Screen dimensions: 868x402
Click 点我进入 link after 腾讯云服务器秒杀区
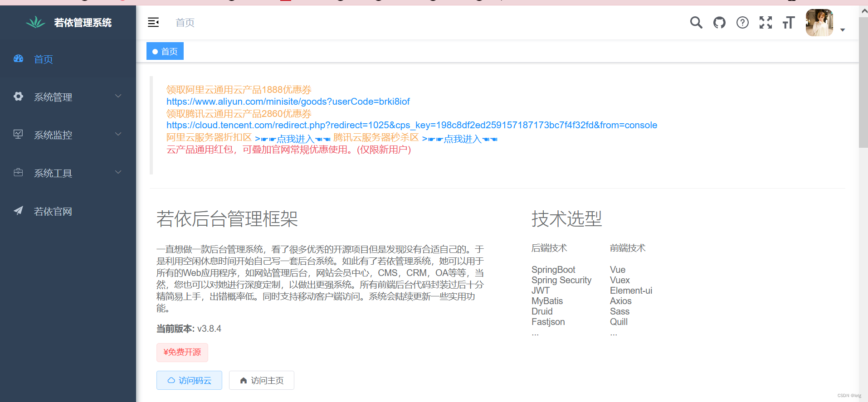click(459, 139)
